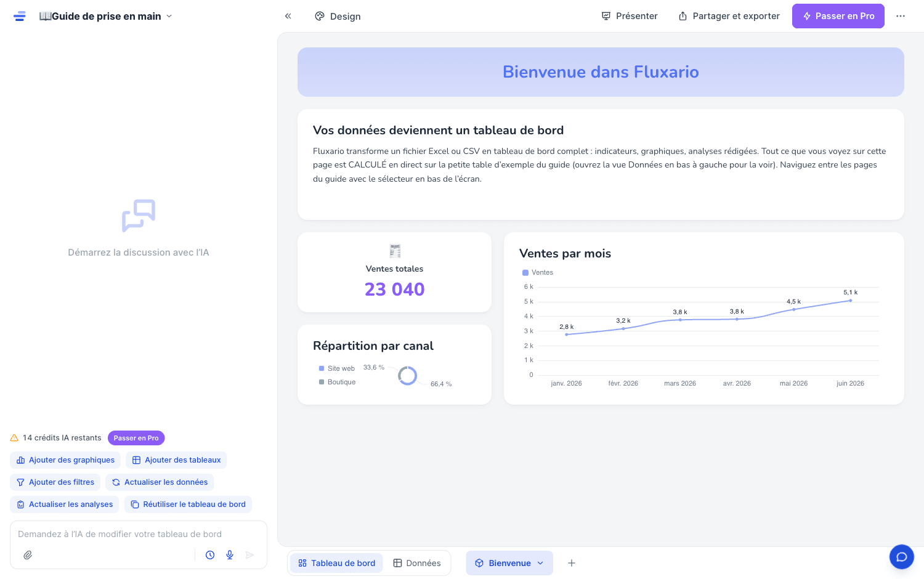The height and width of the screenshot is (579, 924).
Task: Click the donut chart in Répartition par canal
Action: 407,376
